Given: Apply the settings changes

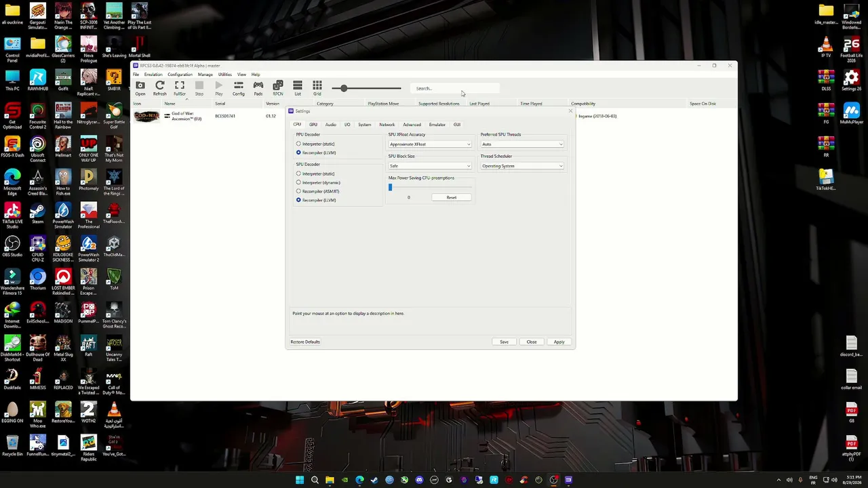Looking at the screenshot, I should tap(559, 342).
